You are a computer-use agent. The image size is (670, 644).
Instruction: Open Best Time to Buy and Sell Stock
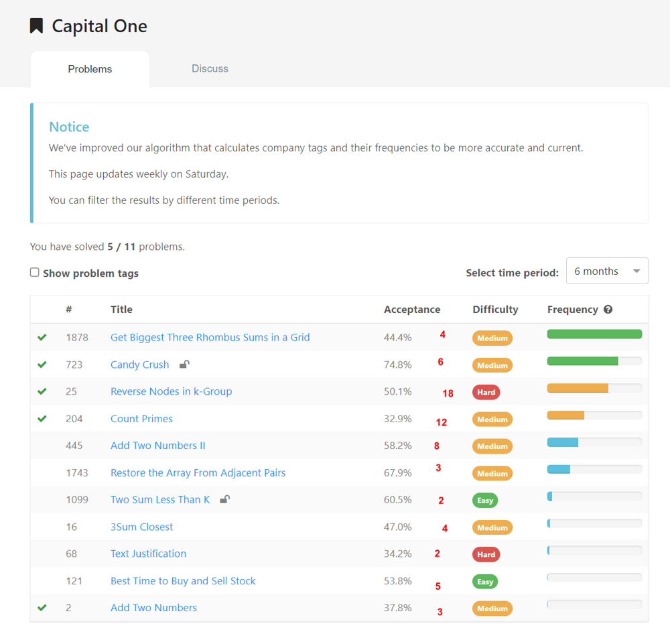183,581
